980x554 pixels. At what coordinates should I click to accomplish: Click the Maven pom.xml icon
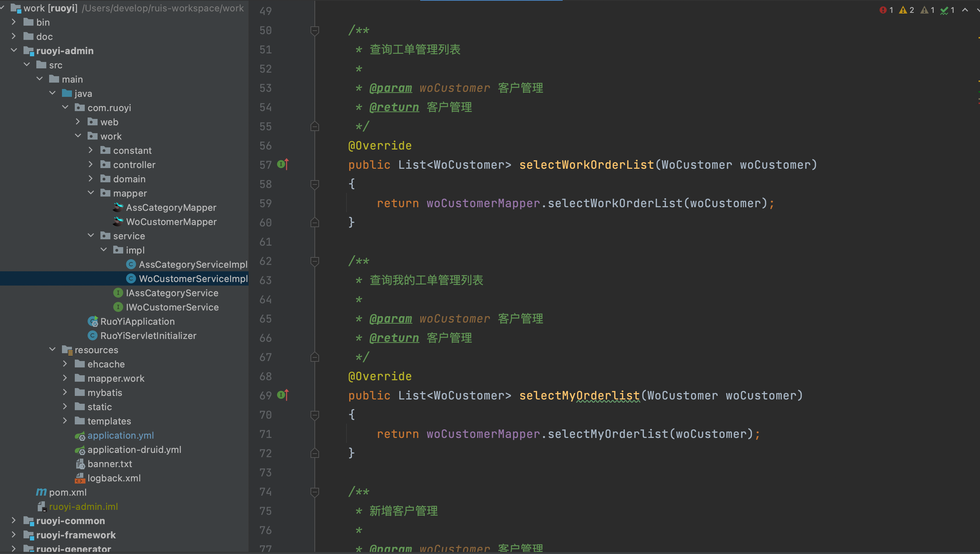click(41, 492)
